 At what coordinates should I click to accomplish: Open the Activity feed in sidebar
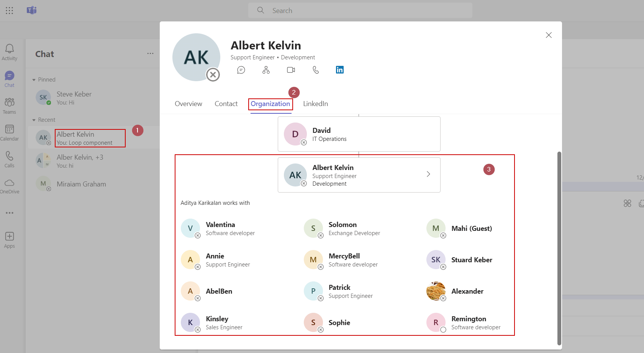coord(10,52)
